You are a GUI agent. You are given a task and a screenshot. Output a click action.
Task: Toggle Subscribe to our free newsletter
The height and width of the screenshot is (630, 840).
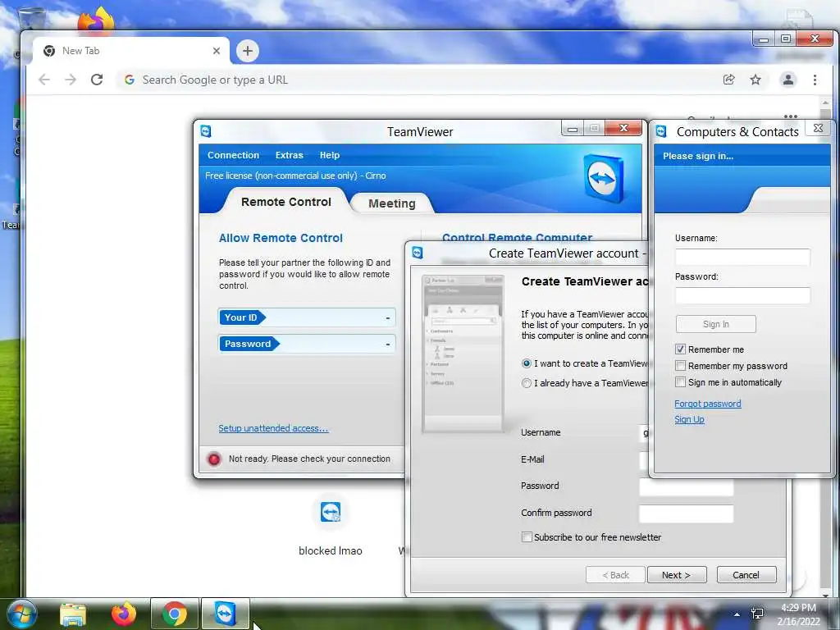pyautogui.click(x=527, y=537)
